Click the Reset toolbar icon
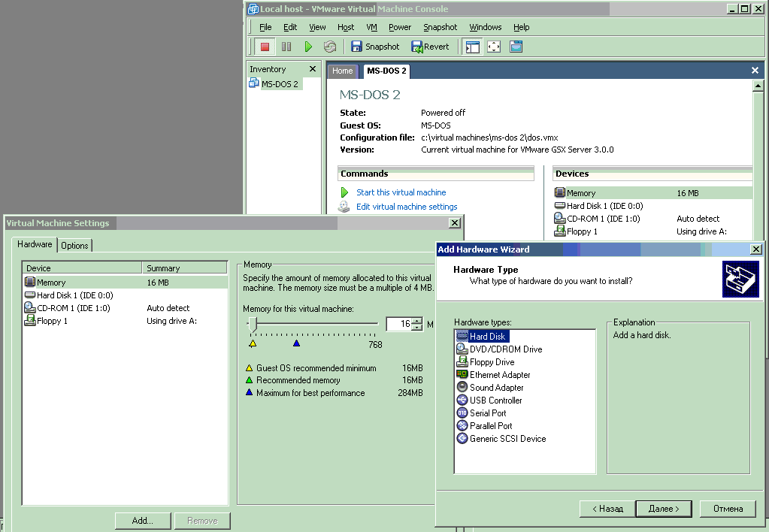This screenshot has height=532, width=769. [329, 47]
